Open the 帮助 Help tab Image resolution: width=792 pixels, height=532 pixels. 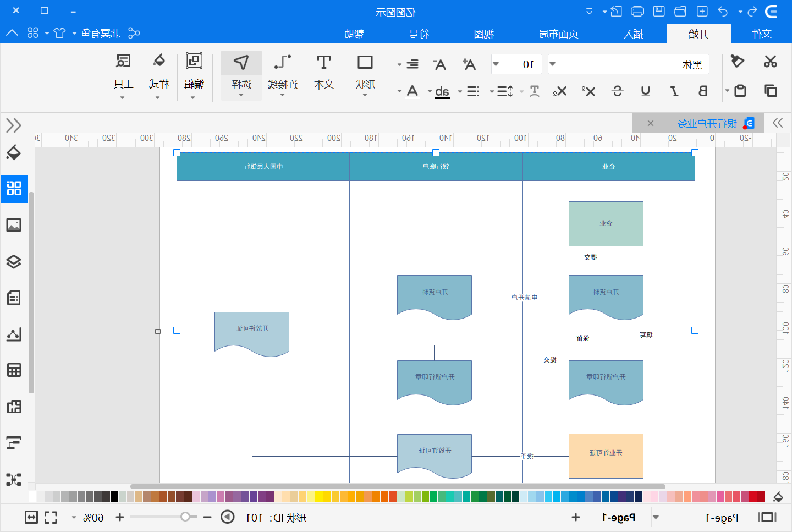click(x=354, y=34)
